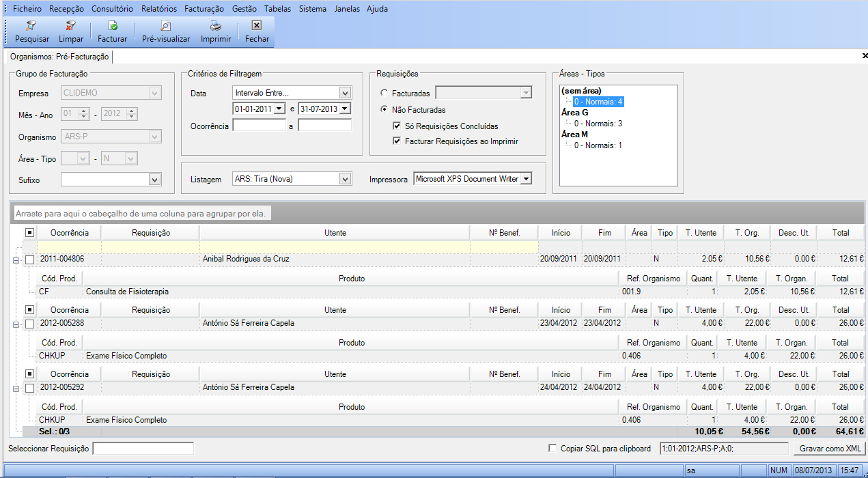Select tree item 0 - Normais: 3
The width and height of the screenshot is (868, 478).
coord(598,124)
